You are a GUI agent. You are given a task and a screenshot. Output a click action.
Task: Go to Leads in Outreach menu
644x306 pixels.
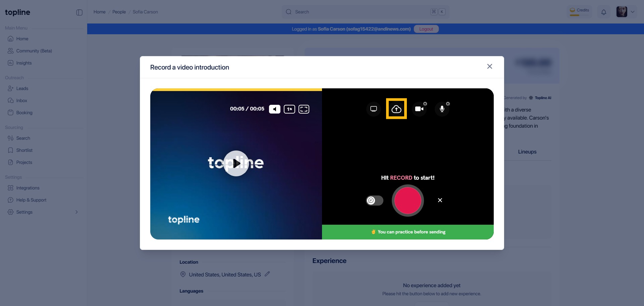tap(22, 88)
